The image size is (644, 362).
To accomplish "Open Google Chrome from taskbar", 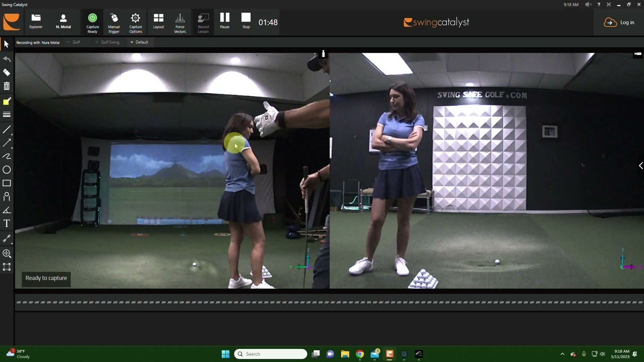I will [x=360, y=354].
